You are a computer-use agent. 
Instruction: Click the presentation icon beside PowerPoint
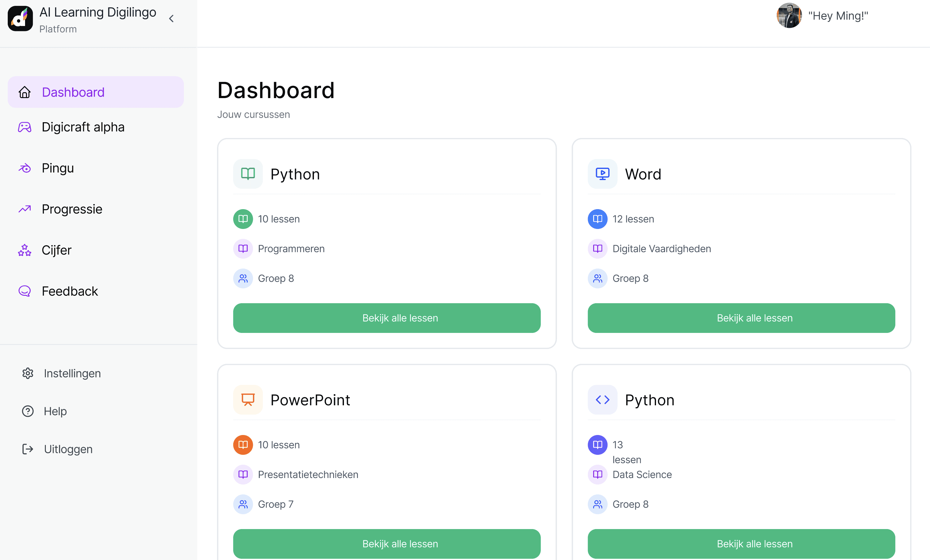248,400
